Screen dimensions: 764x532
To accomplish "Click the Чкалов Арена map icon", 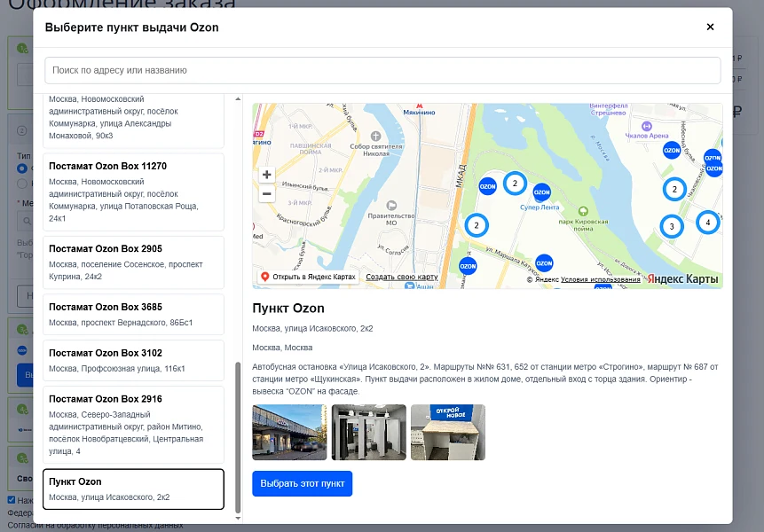I will [x=646, y=127].
